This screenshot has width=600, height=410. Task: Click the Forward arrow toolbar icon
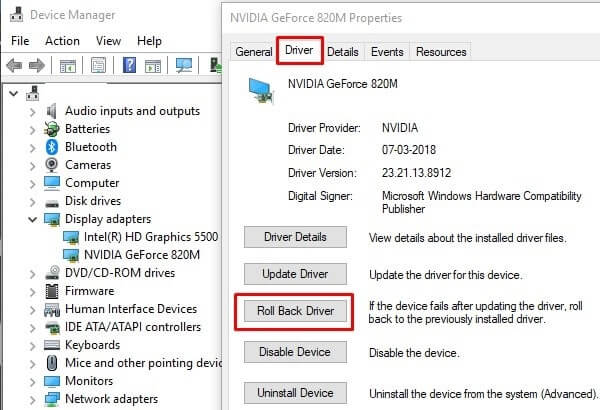point(37,65)
